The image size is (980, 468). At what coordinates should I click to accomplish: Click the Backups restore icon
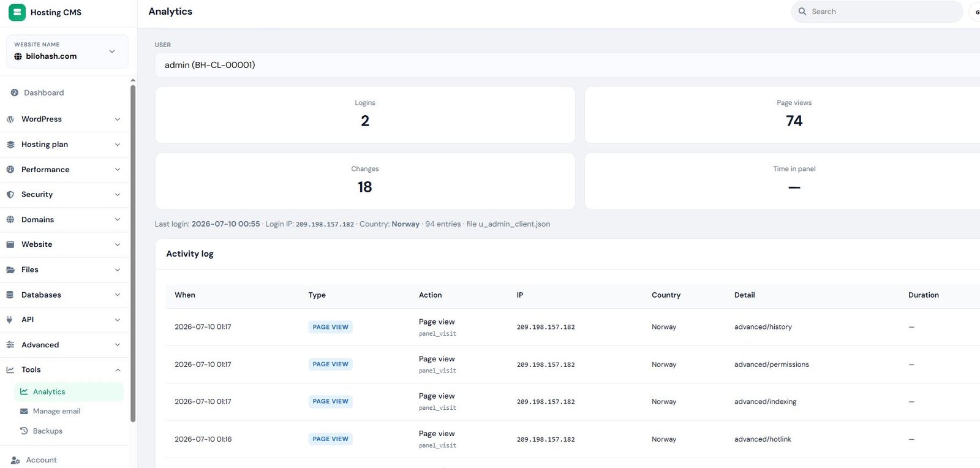click(24, 431)
